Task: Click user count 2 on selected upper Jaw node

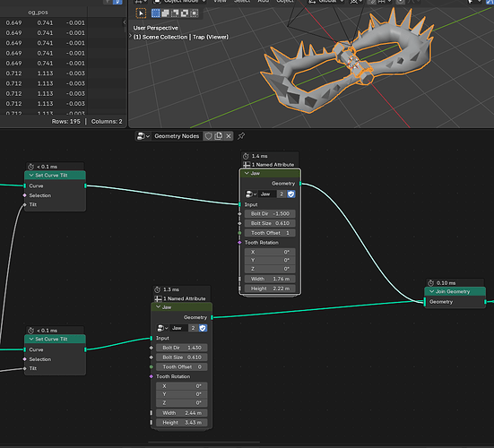Action: [x=282, y=194]
